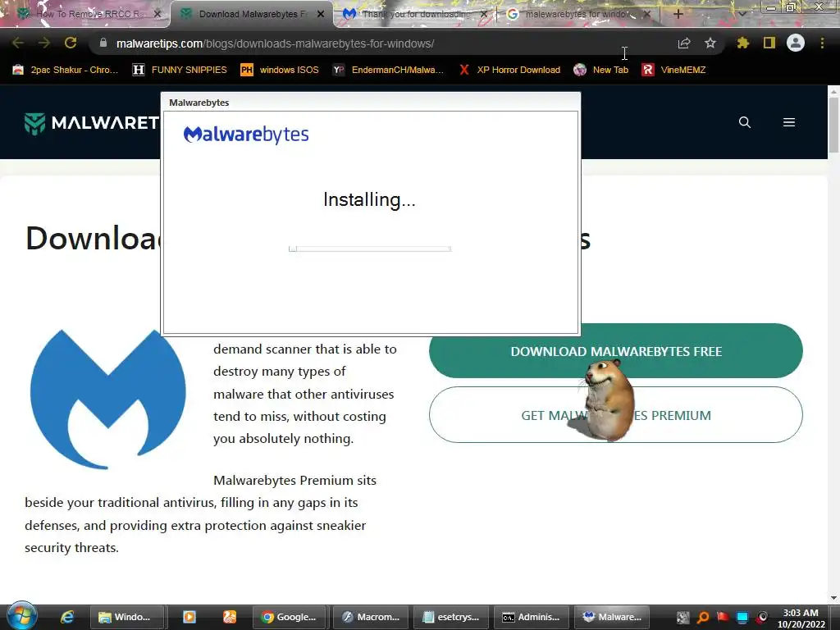The width and height of the screenshot is (840, 630).
Task: Bookmark this page with the star icon
Action: coord(710,43)
